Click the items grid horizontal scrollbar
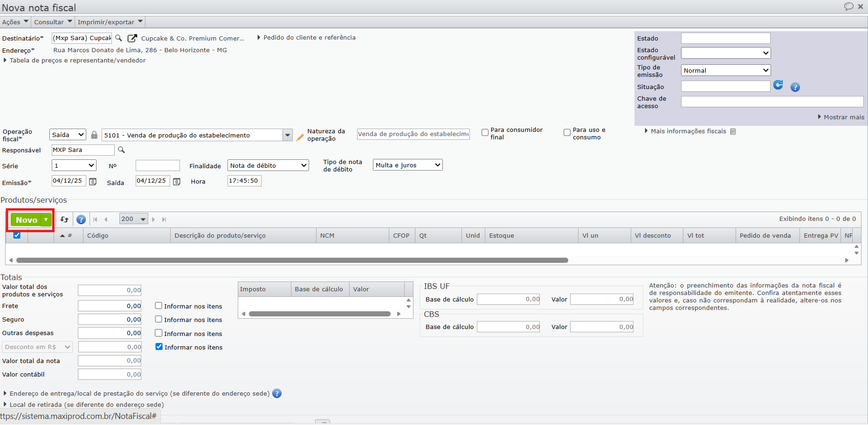868x425 pixels. pos(292,260)
